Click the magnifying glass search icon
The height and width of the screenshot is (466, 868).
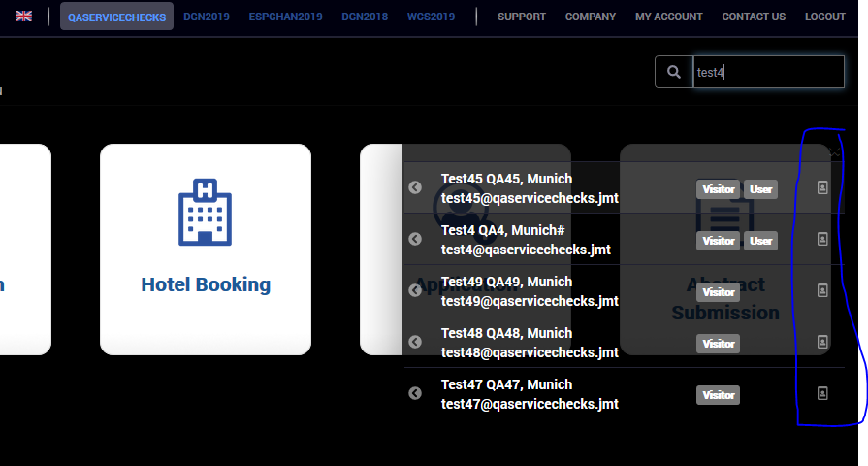[x=673, y=72]
